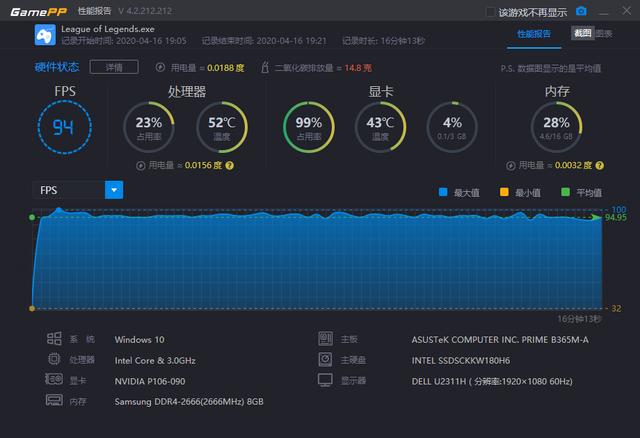Click the main disk (主硬盘) icon
This screenshot has height=438, width=640.
coord(325,359)
